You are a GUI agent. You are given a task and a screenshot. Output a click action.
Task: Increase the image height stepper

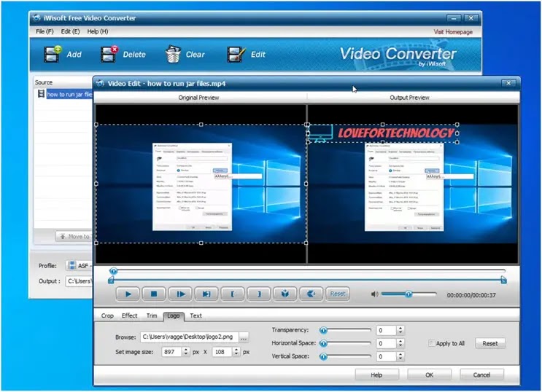[236, 350]
